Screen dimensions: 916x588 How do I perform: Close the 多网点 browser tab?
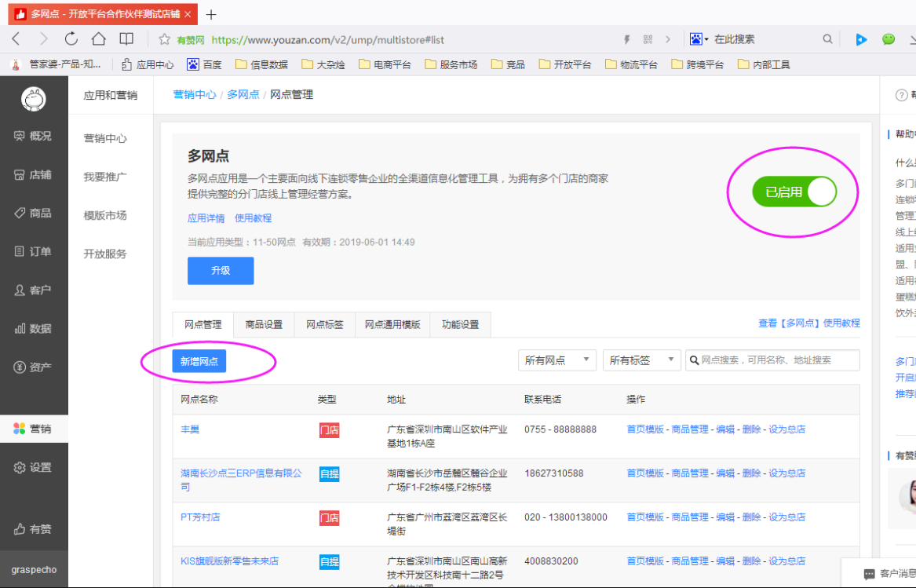[188, 14]
